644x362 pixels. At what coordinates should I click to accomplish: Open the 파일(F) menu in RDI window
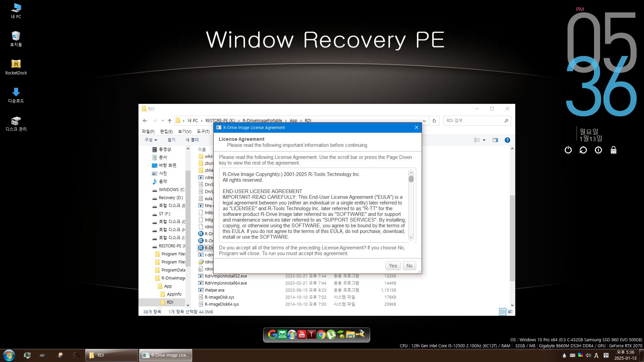(148, 131)
